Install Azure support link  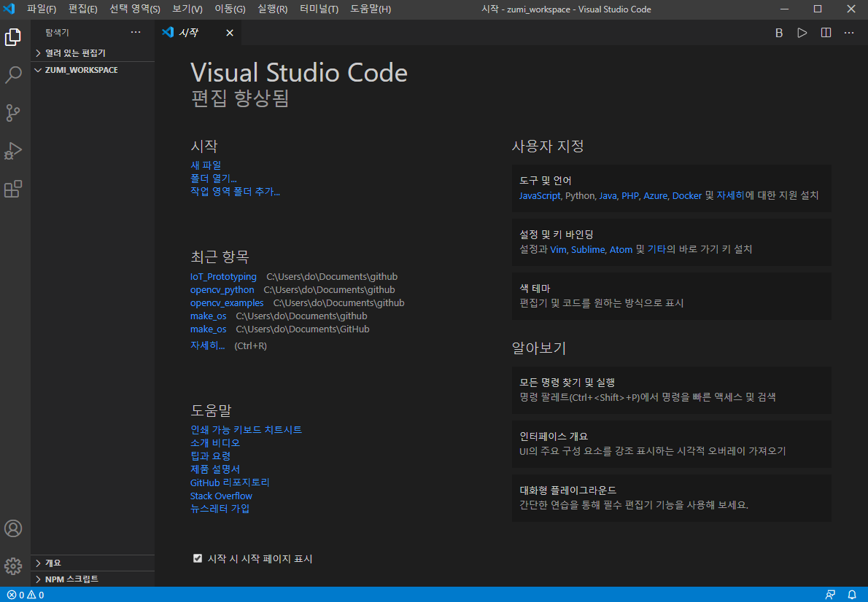coord(656,196)
